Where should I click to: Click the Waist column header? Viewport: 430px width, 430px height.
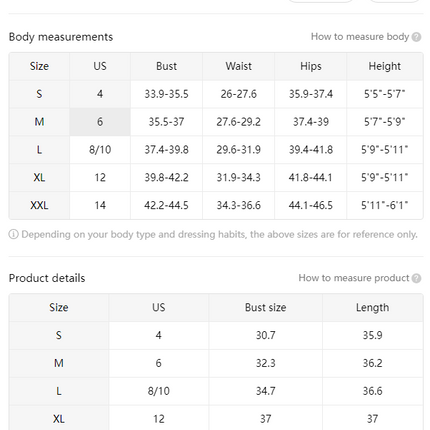[238, 66]
